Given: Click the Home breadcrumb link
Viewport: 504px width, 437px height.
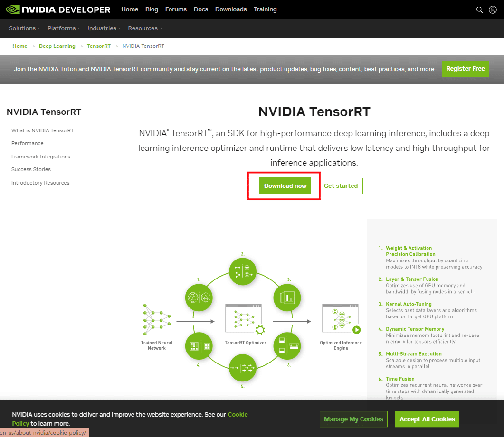Looking at the screenshot, I should point(20,46).
